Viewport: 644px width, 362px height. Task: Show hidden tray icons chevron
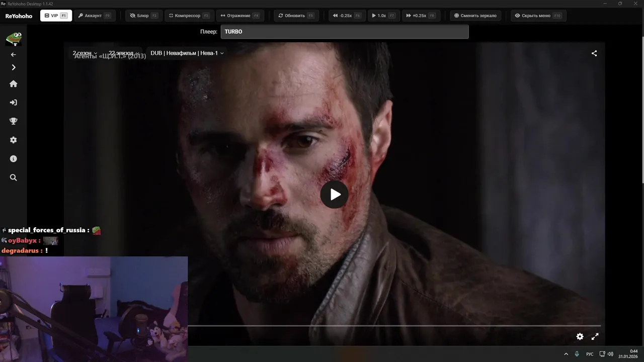tap(566, 354)
